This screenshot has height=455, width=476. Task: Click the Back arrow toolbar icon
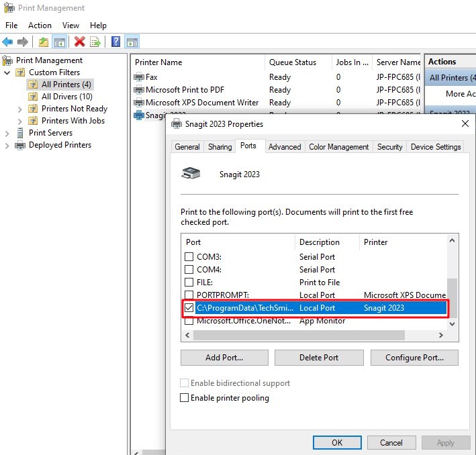(x=7, y=42)
